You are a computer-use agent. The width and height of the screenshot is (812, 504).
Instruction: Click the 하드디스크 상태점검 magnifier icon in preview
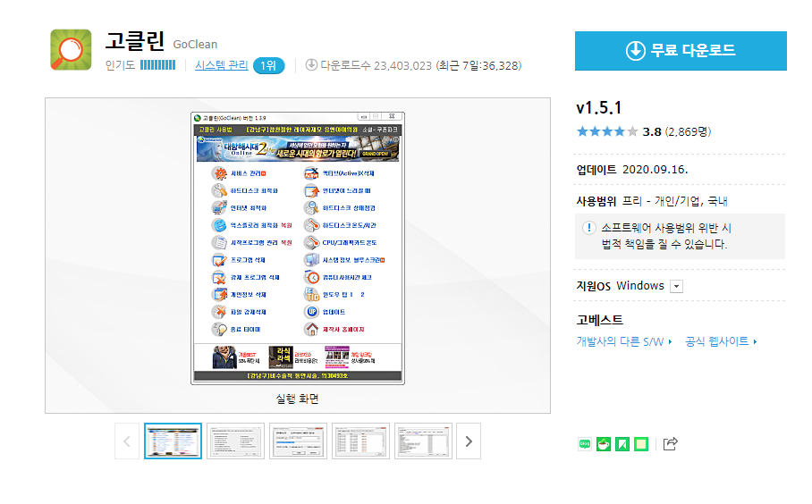(x=312, y=208)
